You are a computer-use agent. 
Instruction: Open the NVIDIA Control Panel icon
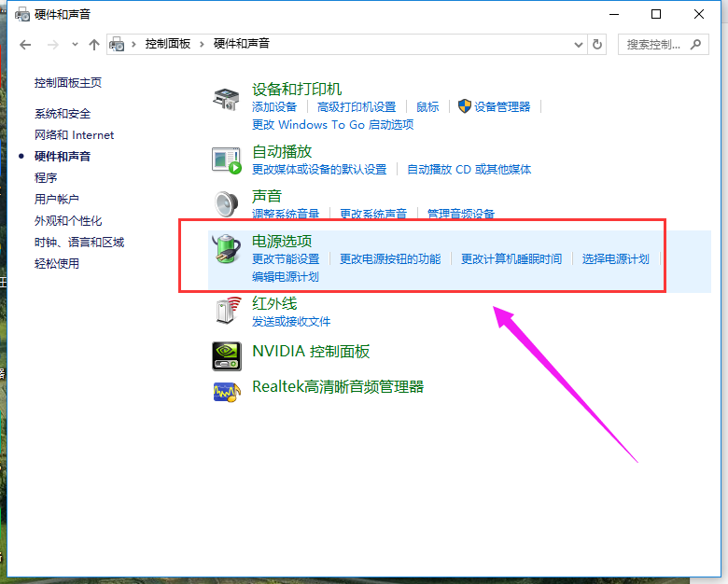(227, 352)
